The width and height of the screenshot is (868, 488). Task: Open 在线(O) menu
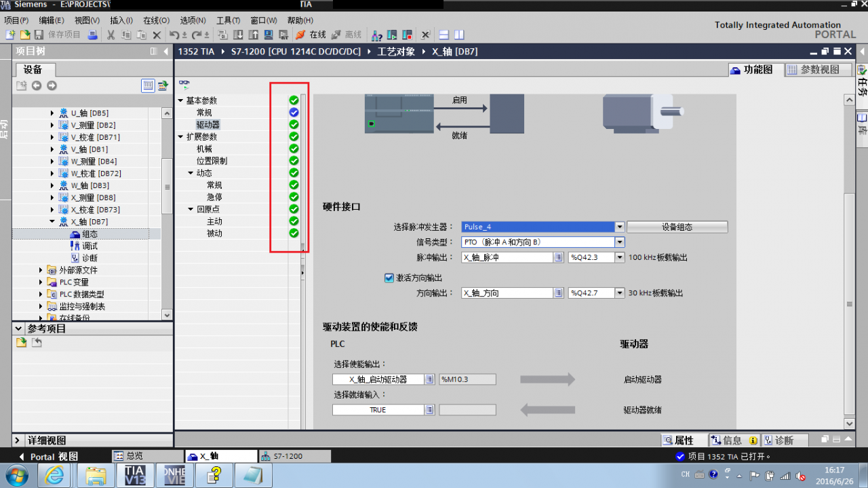[156, 20]
